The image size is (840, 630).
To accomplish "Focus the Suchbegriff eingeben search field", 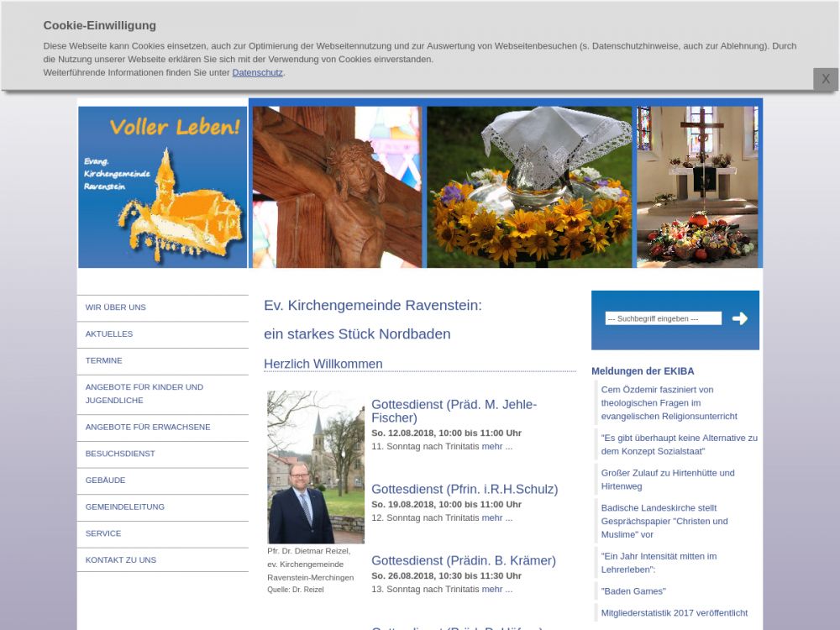I will pos(663,318).
